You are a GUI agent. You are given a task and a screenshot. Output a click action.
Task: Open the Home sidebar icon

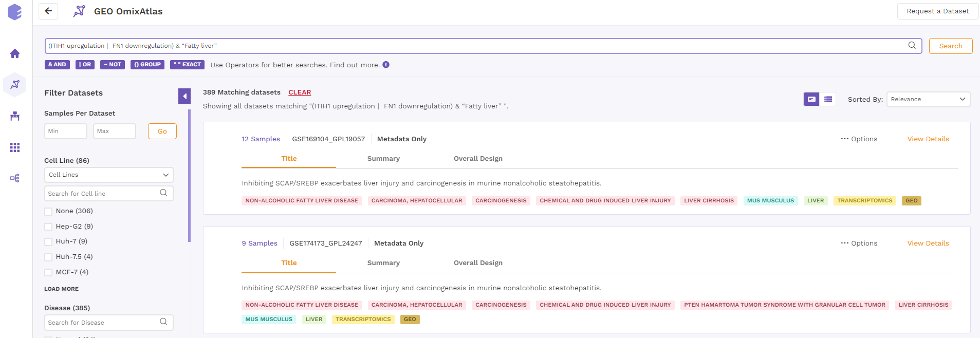15,53
